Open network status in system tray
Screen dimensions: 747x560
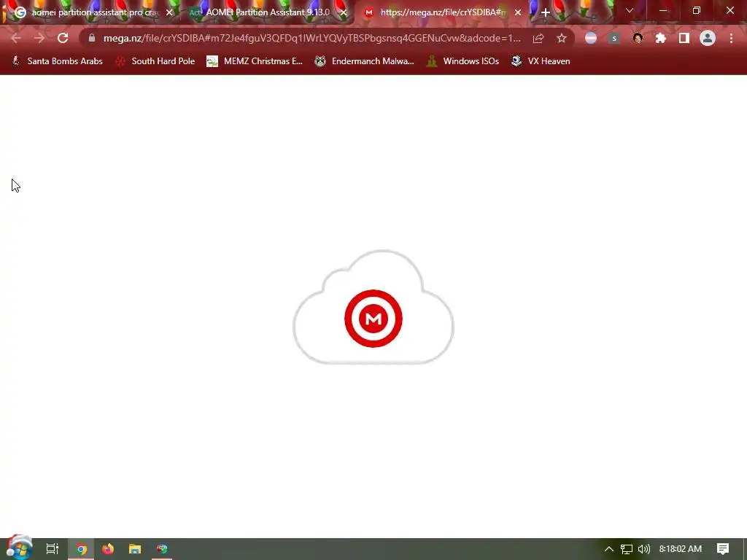(x=627, y=549)
